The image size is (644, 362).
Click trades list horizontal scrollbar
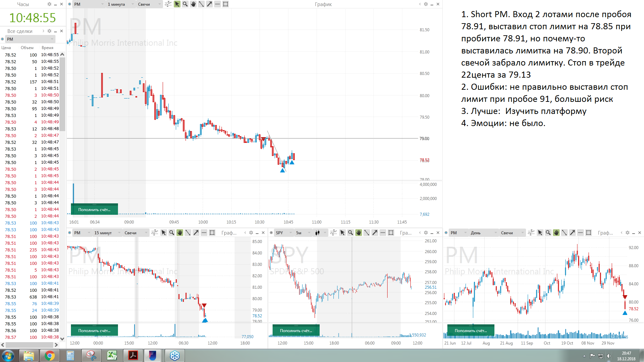tap(30, 345)
